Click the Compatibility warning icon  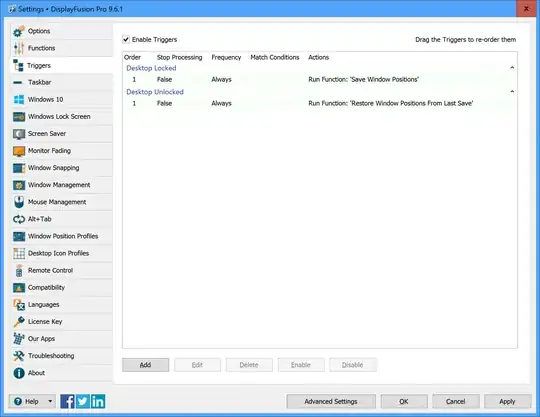click(x=19, y=288)
